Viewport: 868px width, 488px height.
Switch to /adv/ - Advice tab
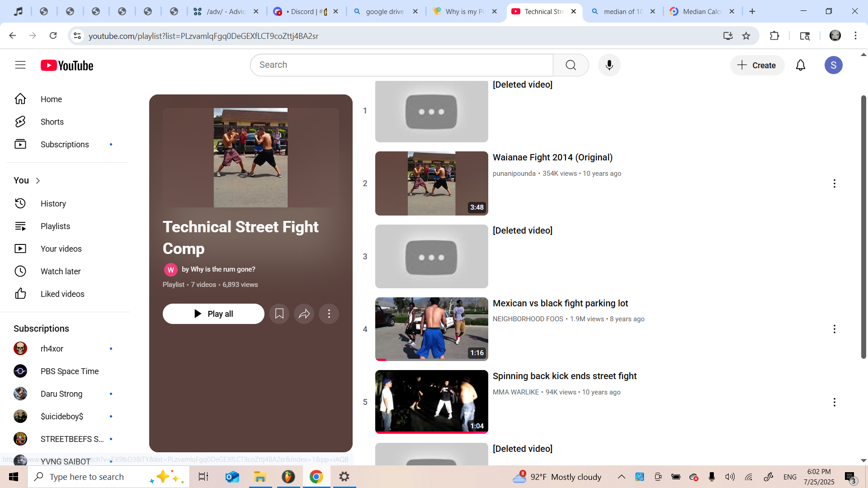[226, 11]
